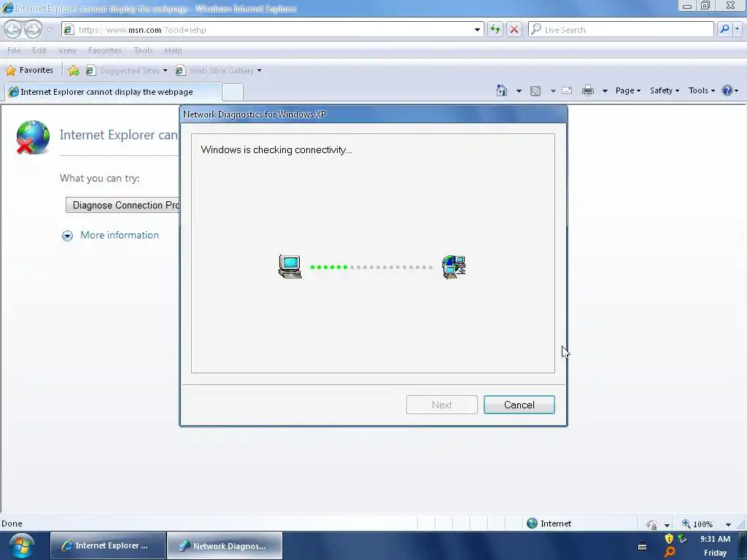Click the Search magnifier button
This screenshot has height=560, width=747.
point(724,29)
